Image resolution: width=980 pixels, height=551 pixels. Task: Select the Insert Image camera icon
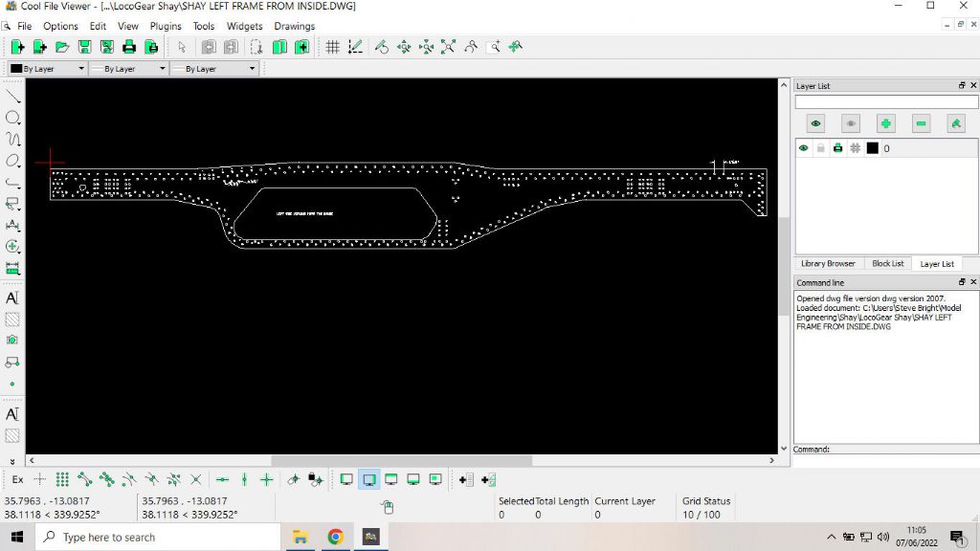(x=12, y=341)
